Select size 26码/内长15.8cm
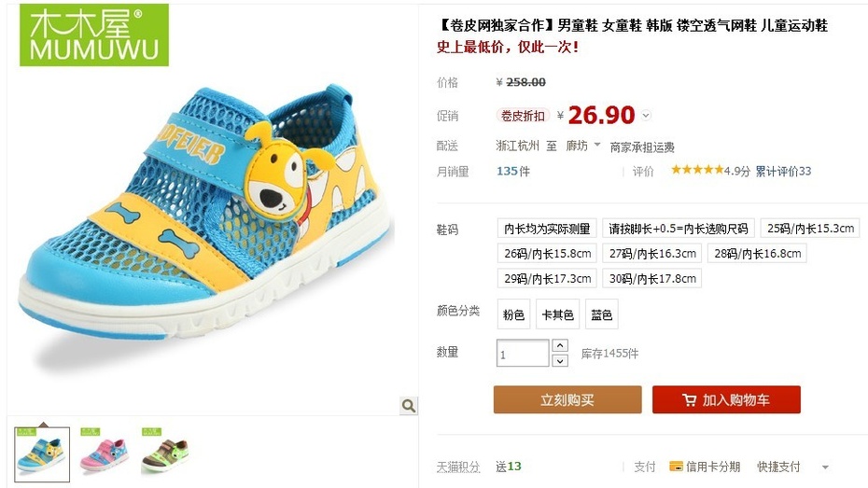The image size is (868, 488). 547,254
